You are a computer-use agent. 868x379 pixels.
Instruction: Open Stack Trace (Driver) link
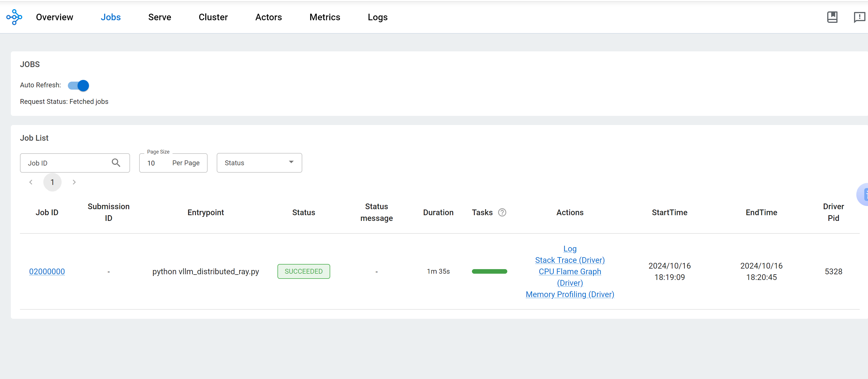pos(570,260)
